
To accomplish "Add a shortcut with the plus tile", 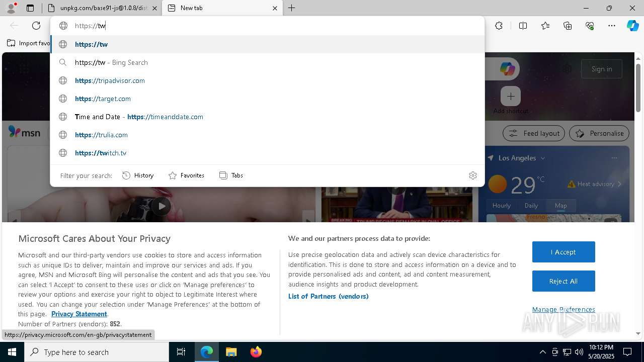I will [511, 96].
